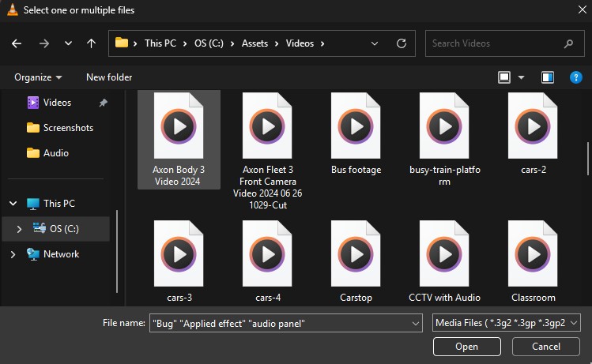The image size is (592, 364).
Task: Open Media Files type filter dropdown
Action: pyautogui.click(x=507, y=323)
